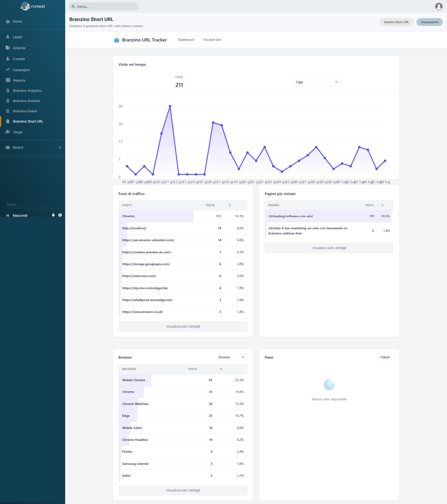This screenshot has width=447, height=504.
Task: Switch to the Tracked Urls tab
Action: click(x=212, y=40)
